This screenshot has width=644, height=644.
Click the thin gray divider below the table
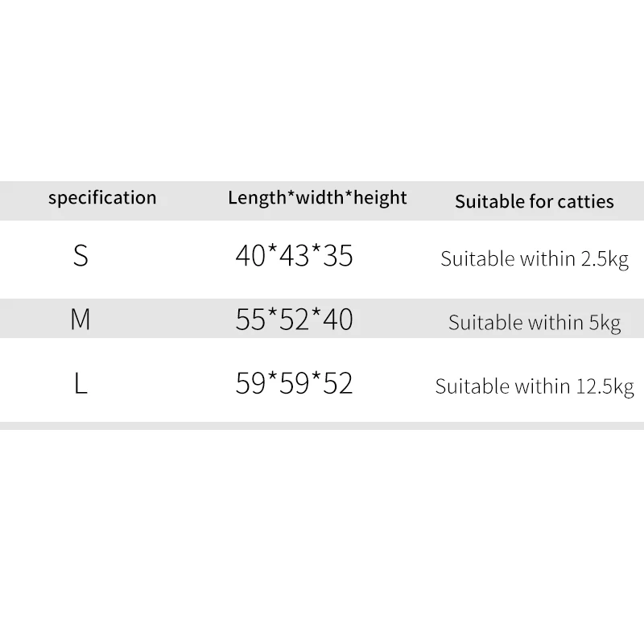tap(322, 425)
